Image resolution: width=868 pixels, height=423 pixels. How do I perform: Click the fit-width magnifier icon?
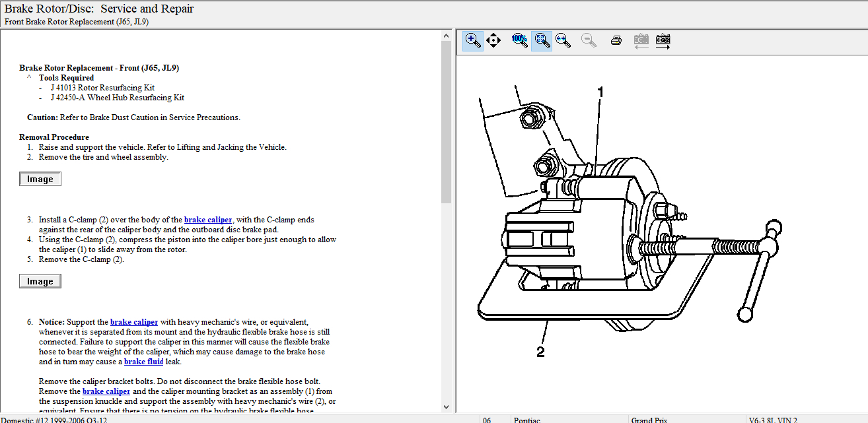point(563,40)
